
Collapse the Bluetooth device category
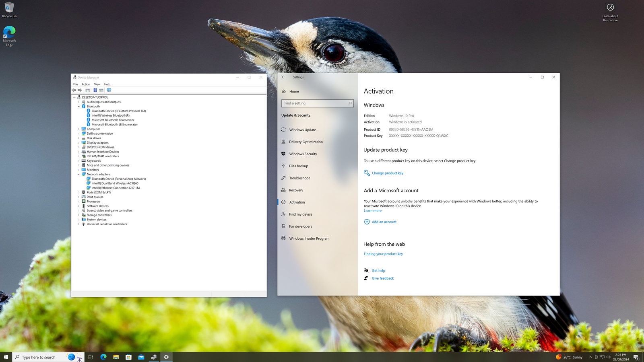(x=79, y=107)
